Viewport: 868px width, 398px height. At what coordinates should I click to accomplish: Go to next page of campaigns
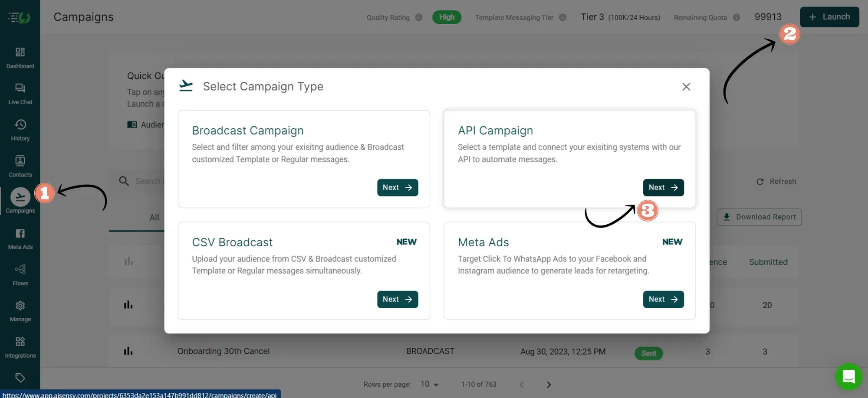pyautogui.click(x=549, y=385)
